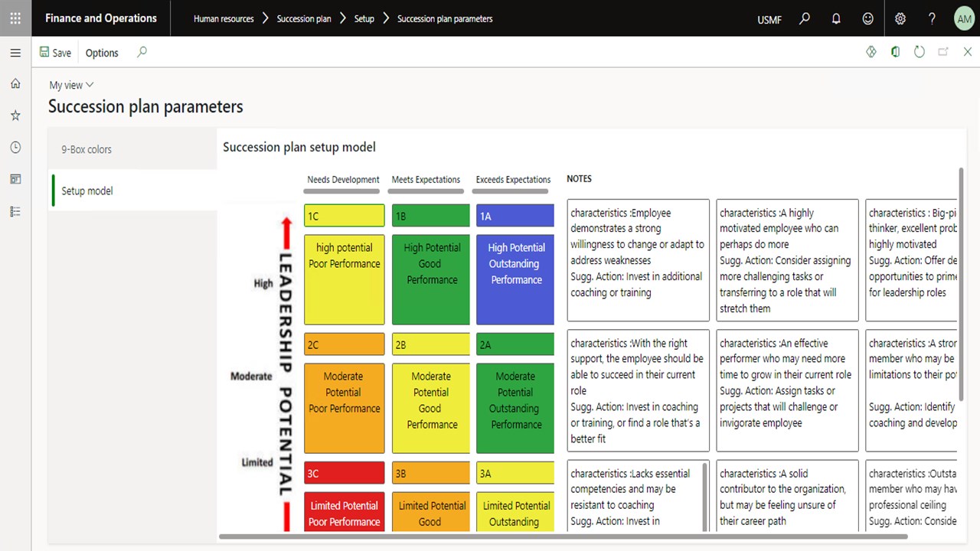Click High Potential Good Performance box

(431, 279)
